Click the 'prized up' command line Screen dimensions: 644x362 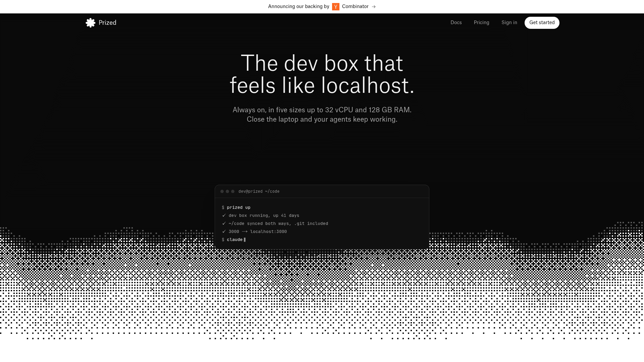click(x=236, y=207)
